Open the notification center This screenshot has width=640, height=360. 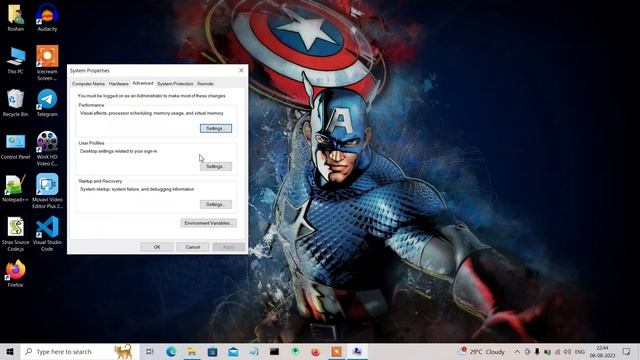tap(627, 351)
